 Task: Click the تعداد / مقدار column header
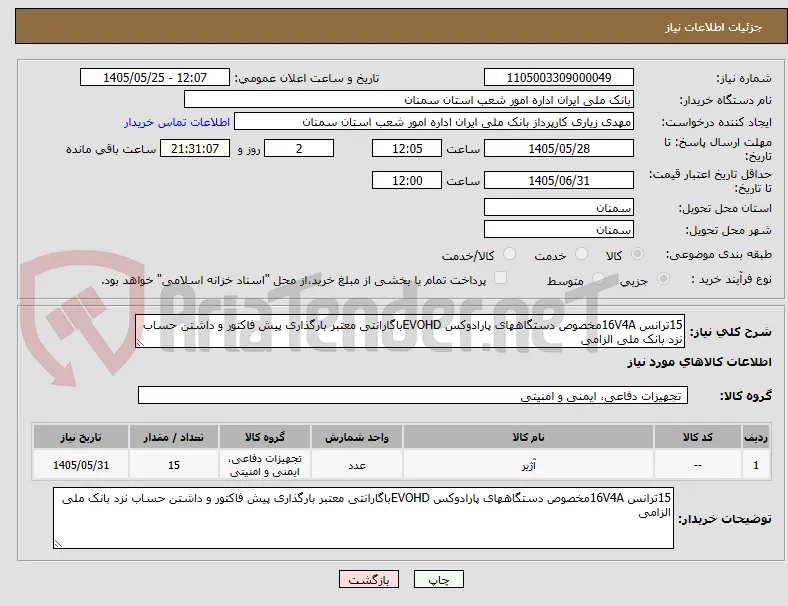click(x=174, y=437)
